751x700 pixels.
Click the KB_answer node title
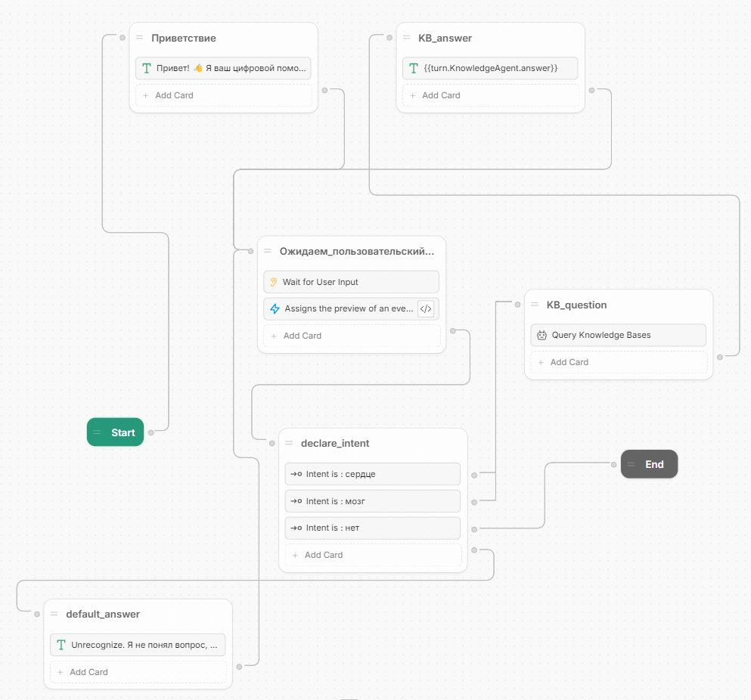pyautogui.click(x=445, y=38)
